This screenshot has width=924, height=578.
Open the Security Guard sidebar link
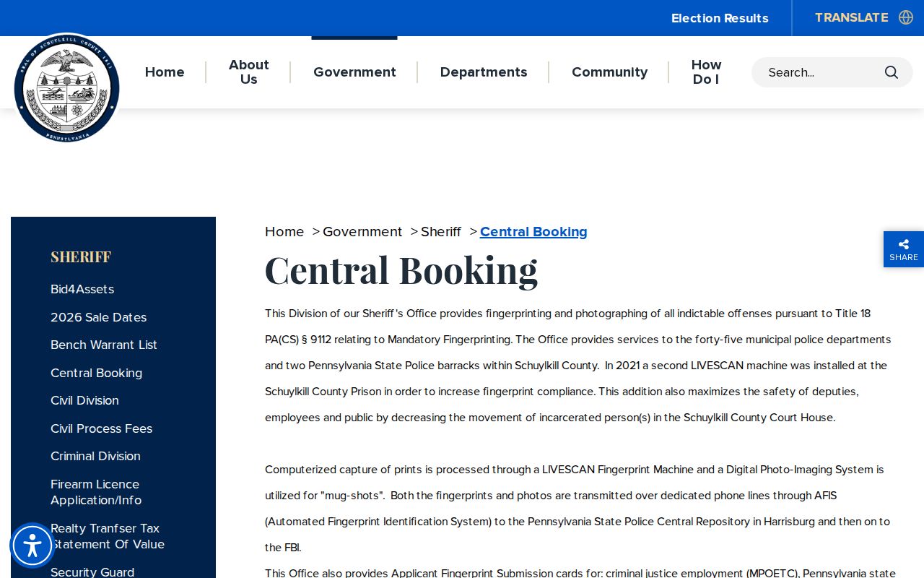[x=92, y=571]
